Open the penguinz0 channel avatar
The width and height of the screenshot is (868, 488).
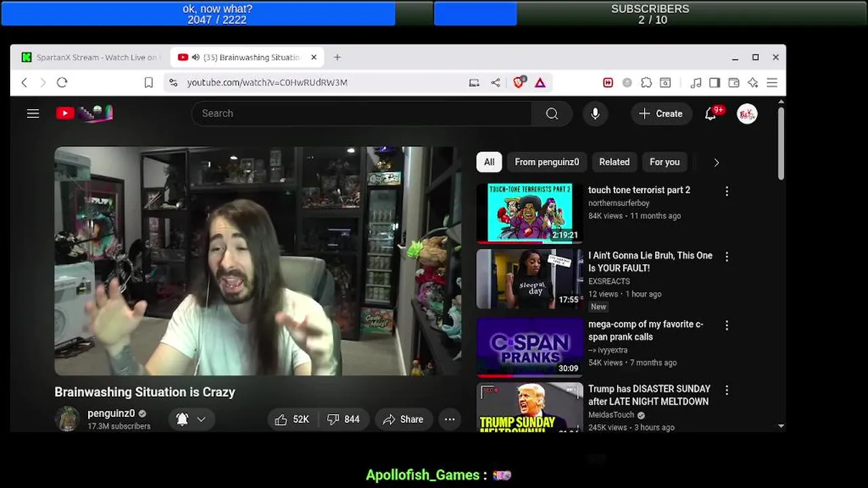(x=67, y=419)
